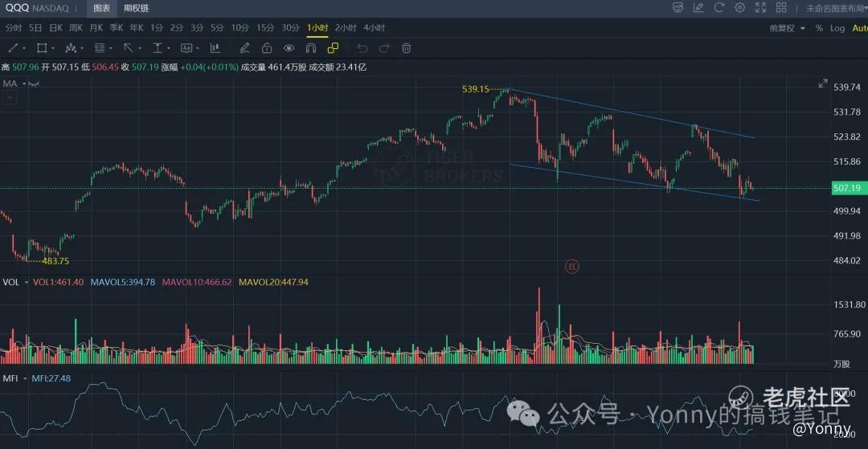This screenshot has height=449, width=868.
Task: Select the 分时 timeframe
Action: (14, 27)
